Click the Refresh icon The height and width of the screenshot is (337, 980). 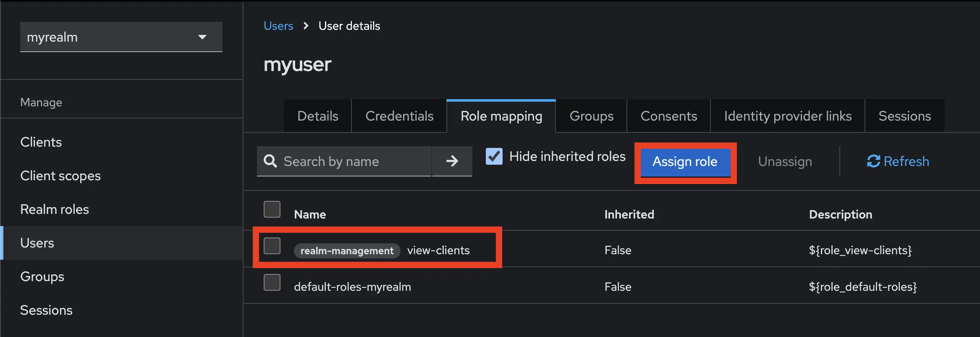(x=874, y=161)
